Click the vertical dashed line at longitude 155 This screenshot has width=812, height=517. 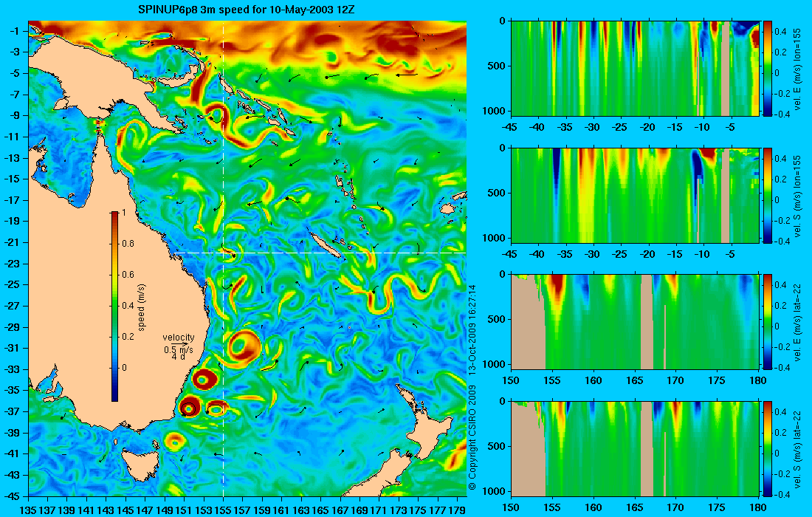[x=223, y=258]
